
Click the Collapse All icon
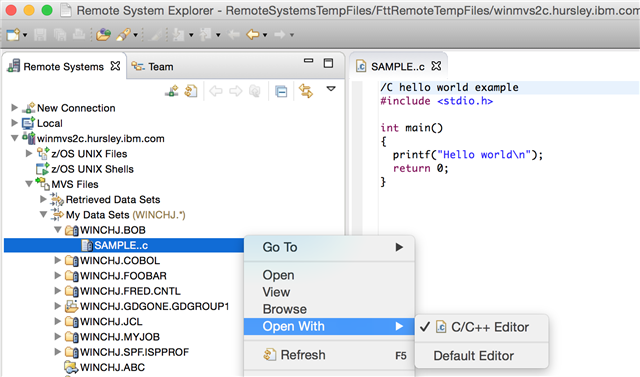pyautogui.click(x=281, y=91)
